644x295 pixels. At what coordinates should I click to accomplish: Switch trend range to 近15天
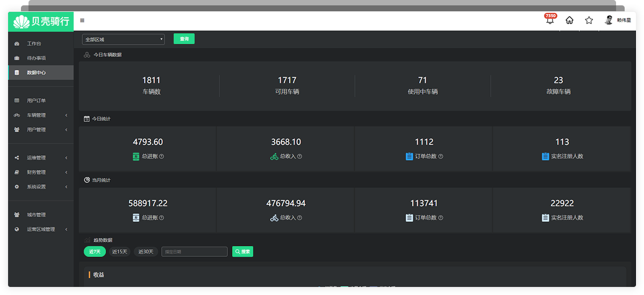(119, 251)
